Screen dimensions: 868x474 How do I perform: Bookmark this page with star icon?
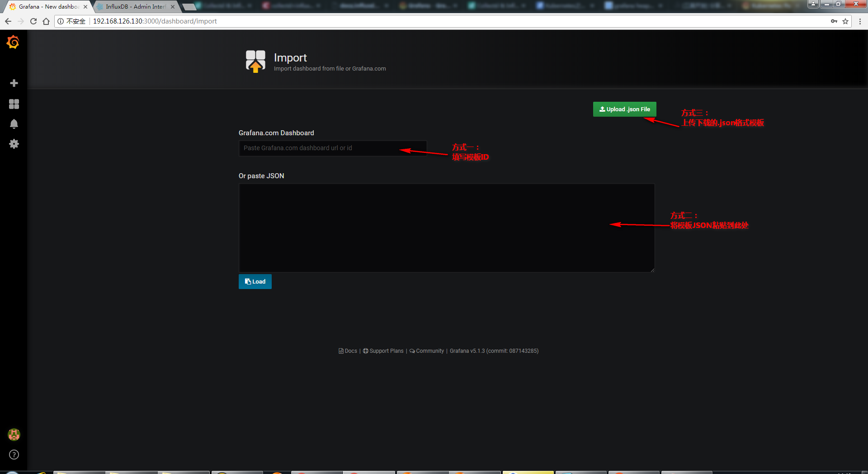click(845, 21)
